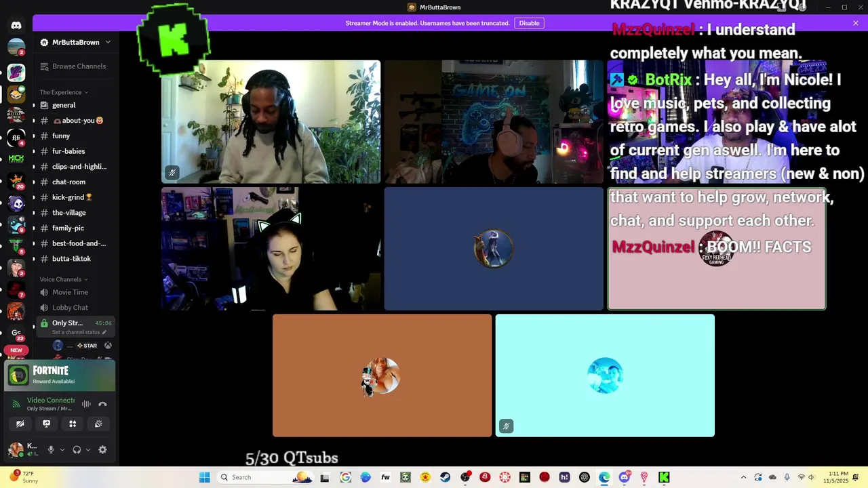The width and height of the screenshot is (868, 488).
Task: Open the kick-grind channel
Action: (x=75, y=197)
